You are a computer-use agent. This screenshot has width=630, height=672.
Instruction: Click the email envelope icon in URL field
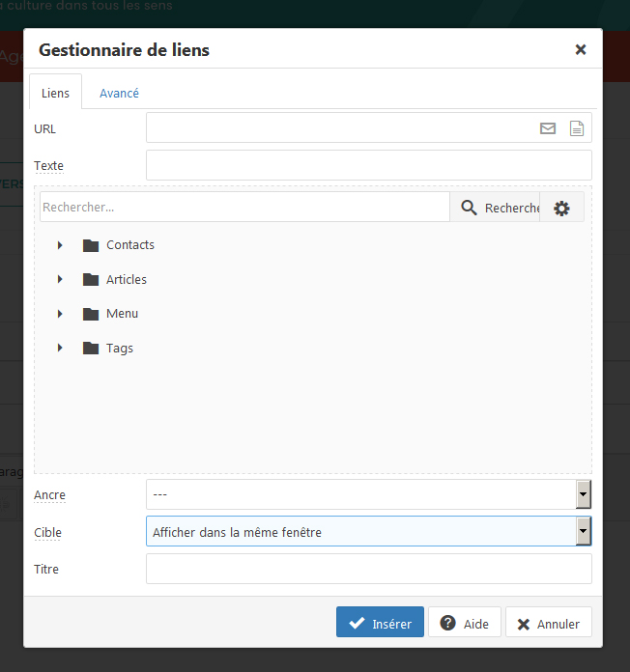click(x=548, y=128)
